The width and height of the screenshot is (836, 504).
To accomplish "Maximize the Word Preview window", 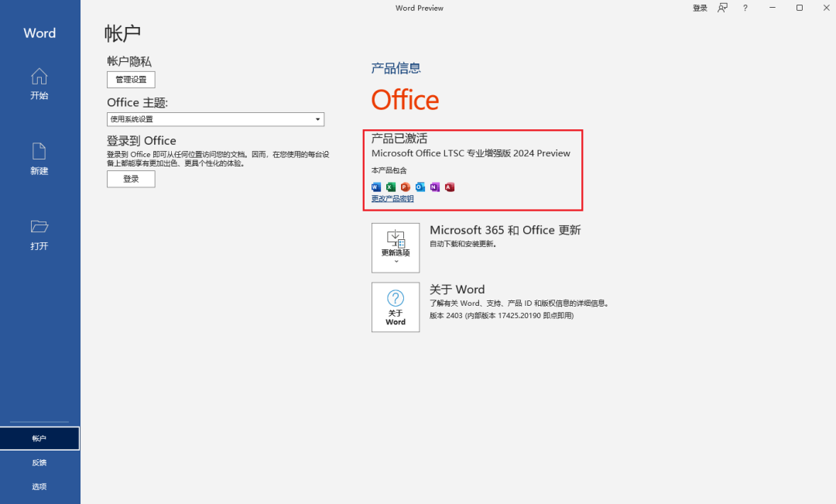I will coord(799,8).
